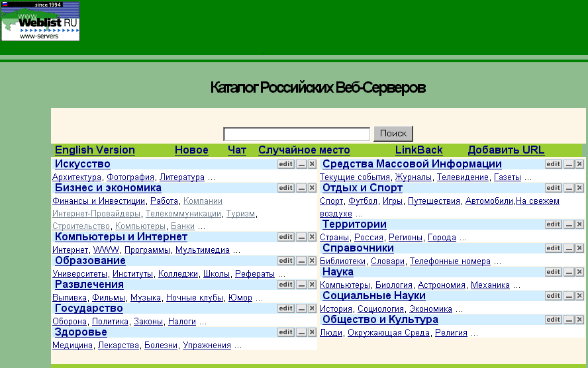Close the Государство section
The image size is (588, 368).
312,308
